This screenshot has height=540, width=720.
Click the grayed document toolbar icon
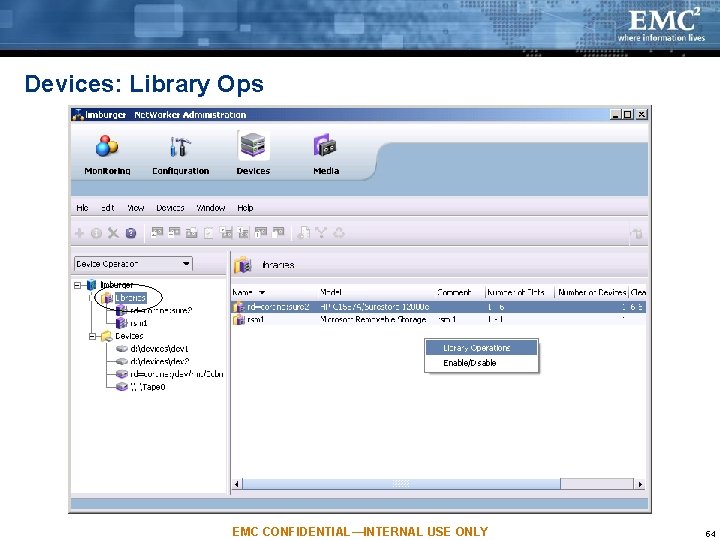(x=303, y=233)
